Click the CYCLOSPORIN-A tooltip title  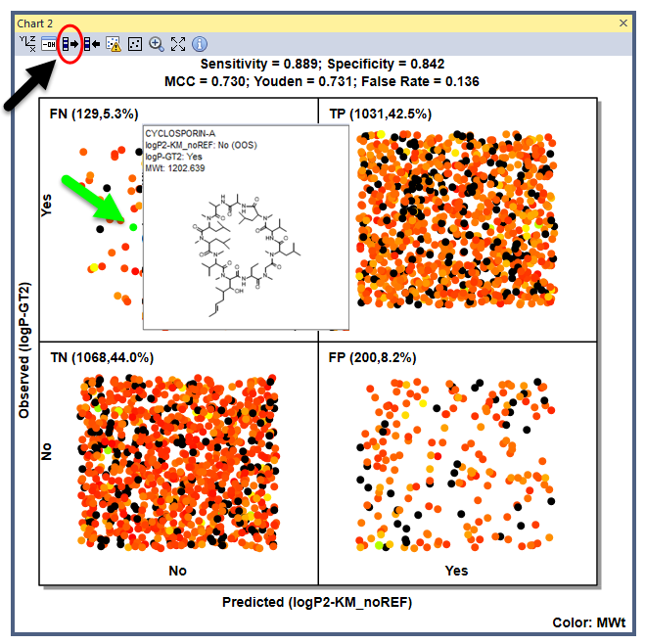point(180,134)
